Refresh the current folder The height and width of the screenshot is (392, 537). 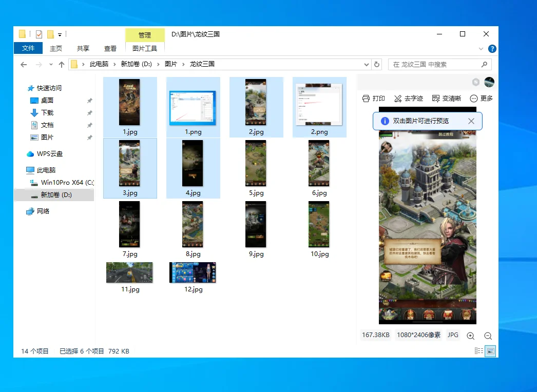pyautogui.click(x=377, y=64)
